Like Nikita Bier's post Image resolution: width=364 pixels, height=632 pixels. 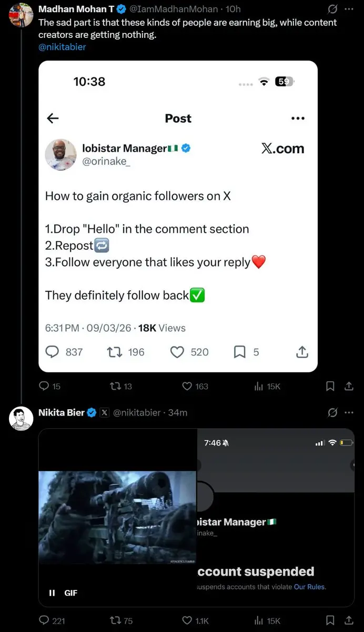pos(187,620)
